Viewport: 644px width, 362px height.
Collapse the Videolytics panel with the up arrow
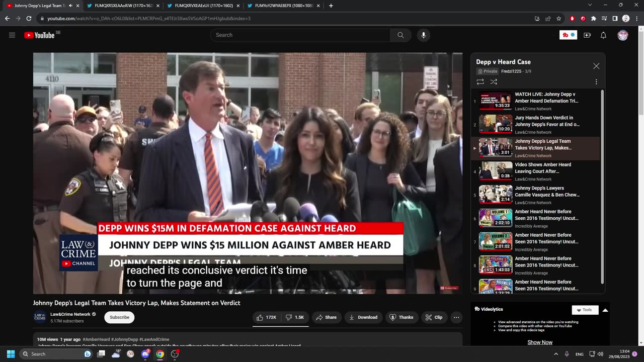click(605, 310)
